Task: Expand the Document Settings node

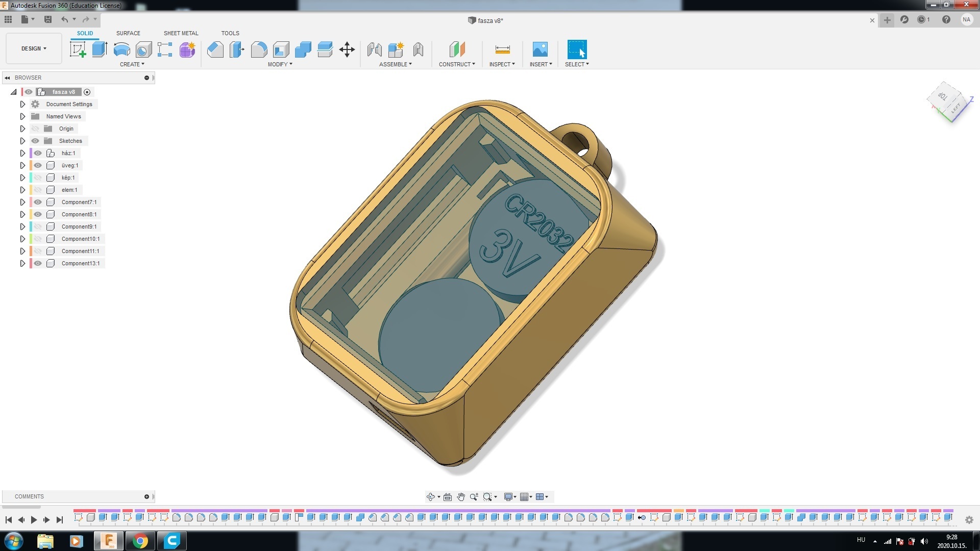Action: tap(22, 104)
